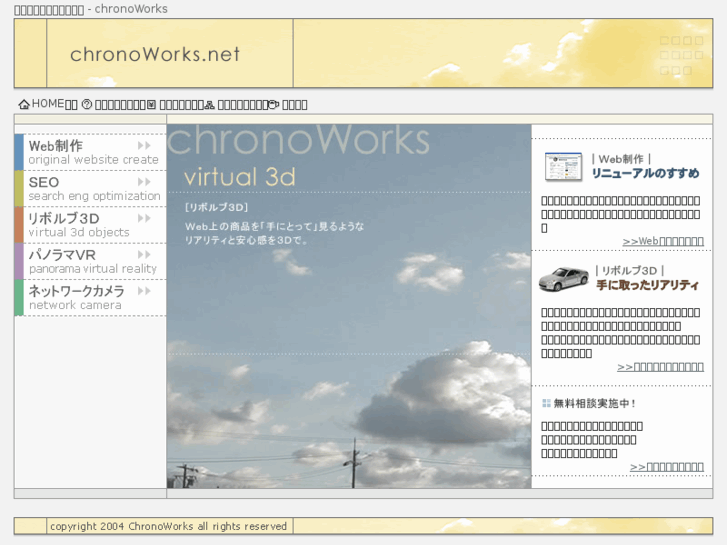Click the large sky photo banner
Viewport: 727px width, 545px height.
point(349,306)
